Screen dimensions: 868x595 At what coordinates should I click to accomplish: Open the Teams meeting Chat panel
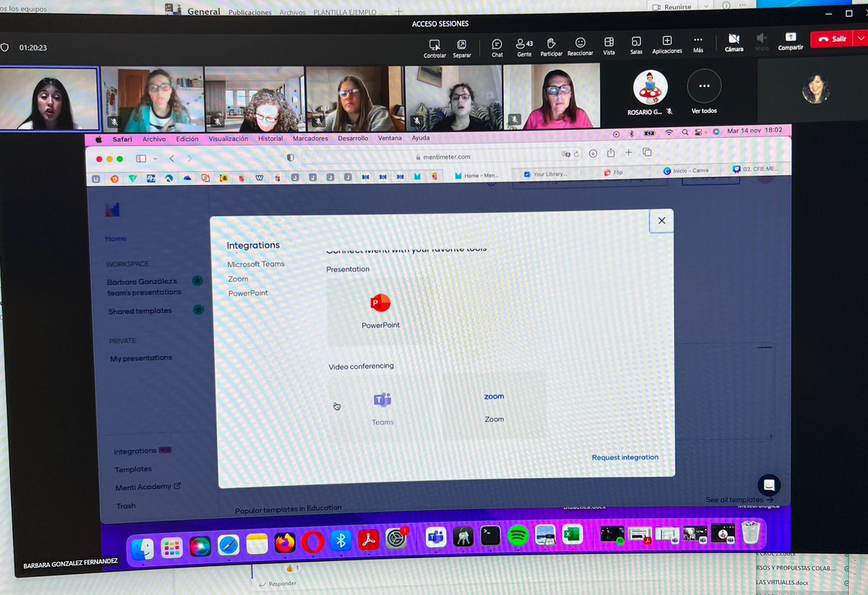pos(497,48)
